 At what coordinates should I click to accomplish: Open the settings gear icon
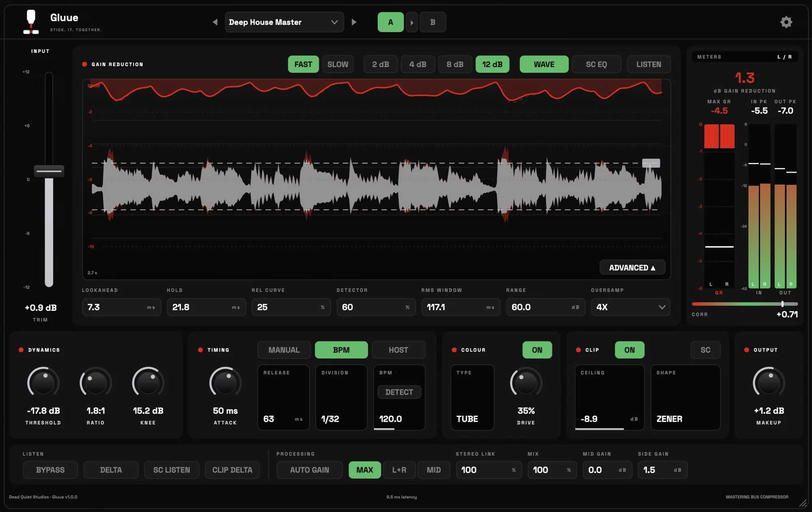click(x=786, y=22)
